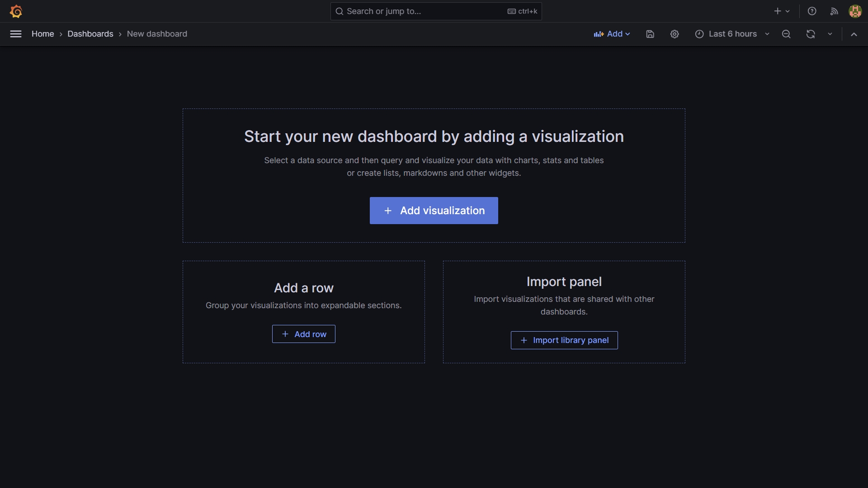Expand the refresh interval dropdown arrow
This screenshot has height=488, width=868.
pyautogui.click(x=830, y=34)
